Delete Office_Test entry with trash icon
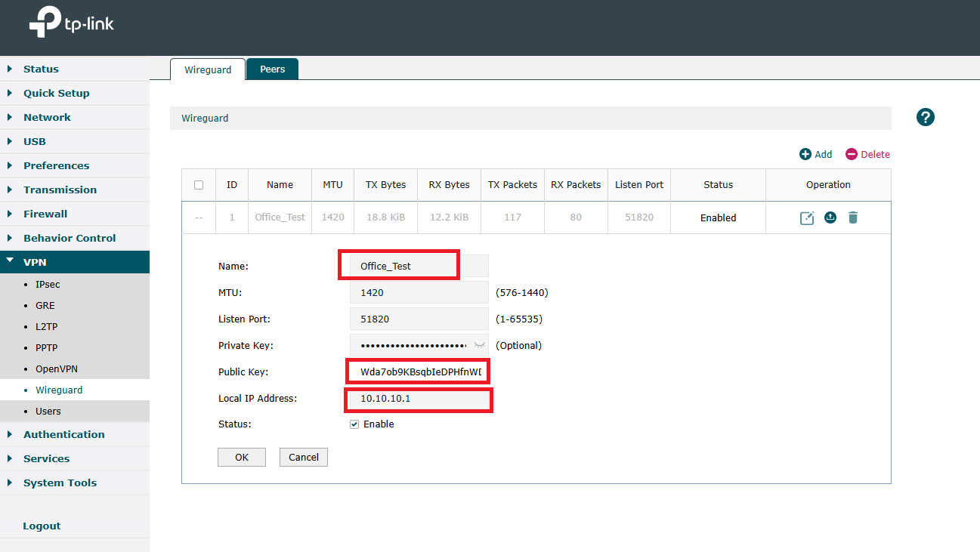The image size is (980, 552). click(853, 217)
